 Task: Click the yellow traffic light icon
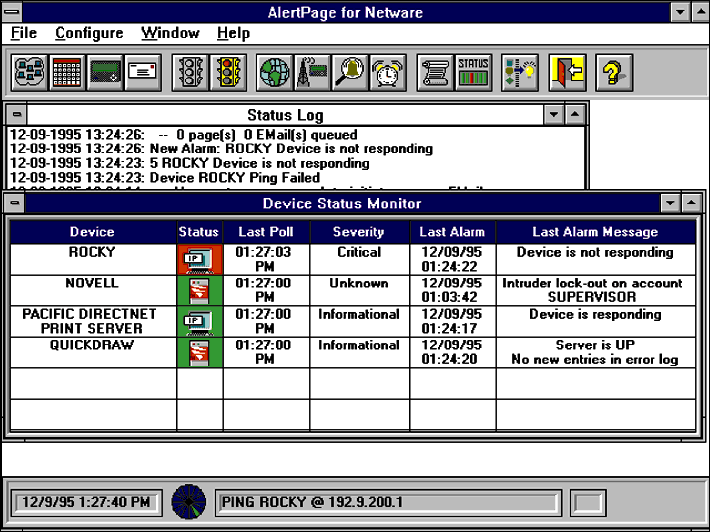click(228, 72)
